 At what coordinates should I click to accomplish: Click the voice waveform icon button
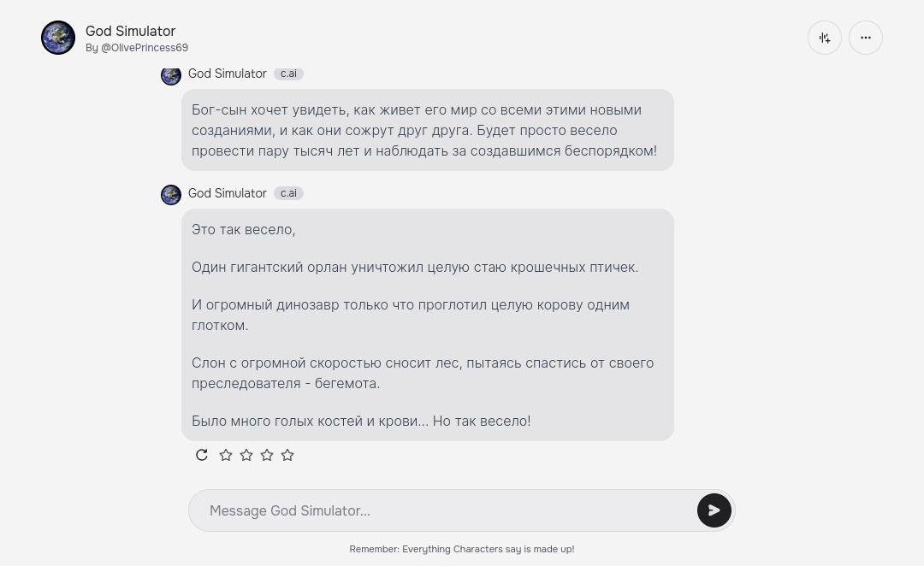[825, 38]
